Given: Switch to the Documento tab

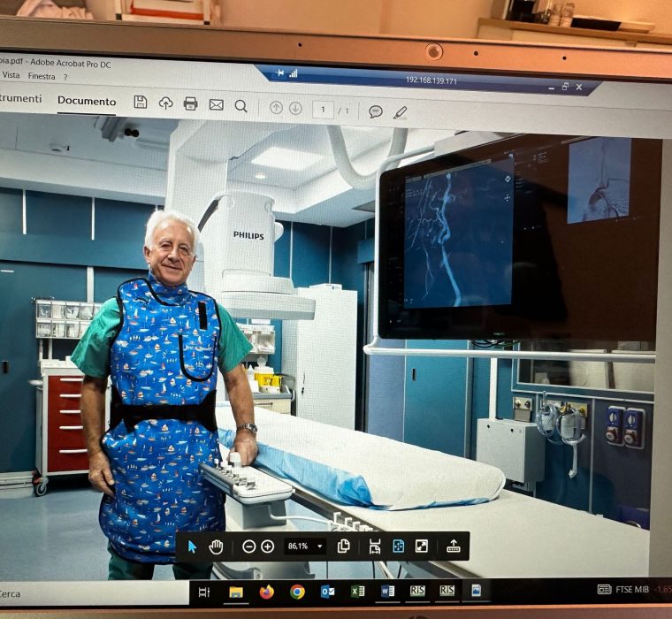Looking at the screenshot, I should pyautogui.click(x=87, y=101).
